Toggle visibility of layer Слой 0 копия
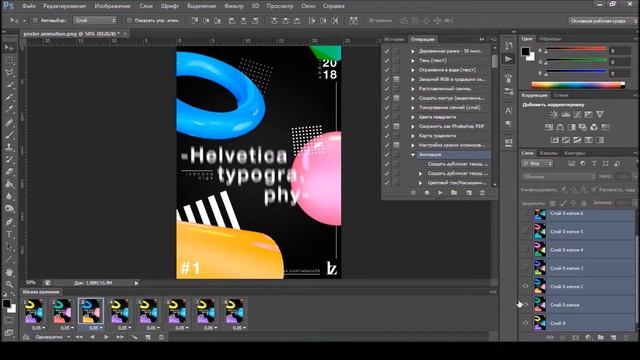The height and width of the screenshot is (360, 640). 525,304
